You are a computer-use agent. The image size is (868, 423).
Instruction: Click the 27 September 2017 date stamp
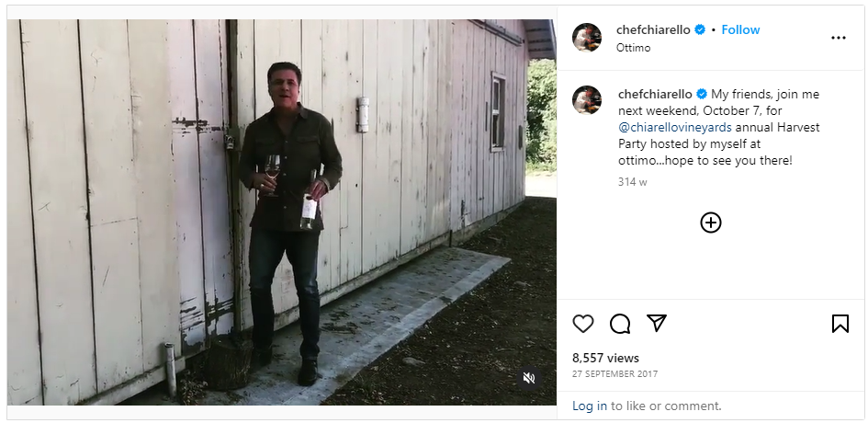pos(615,373)
